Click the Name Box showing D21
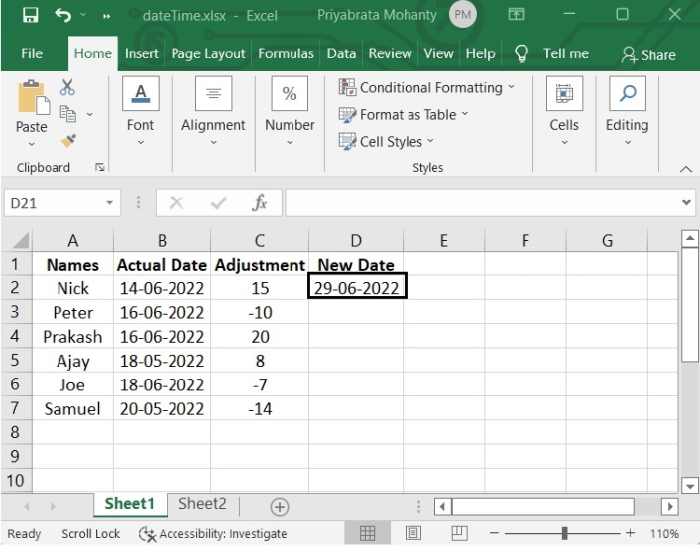This screenshot has height=551, width=700. pos(54,203)
